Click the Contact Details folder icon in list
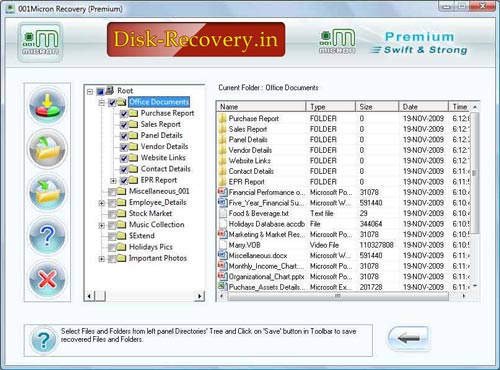The width and height of the screenshot is (500, 370). tap(222, 171)
